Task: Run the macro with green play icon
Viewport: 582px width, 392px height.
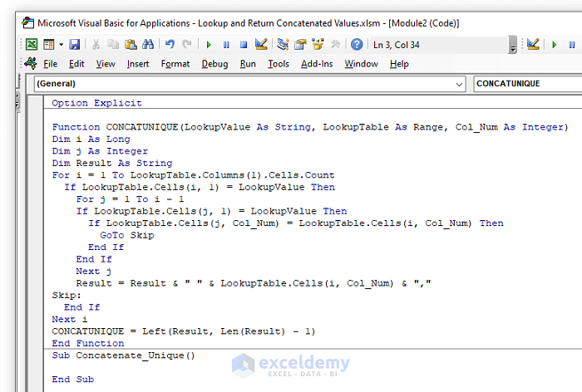Action: tap(209, 45)
